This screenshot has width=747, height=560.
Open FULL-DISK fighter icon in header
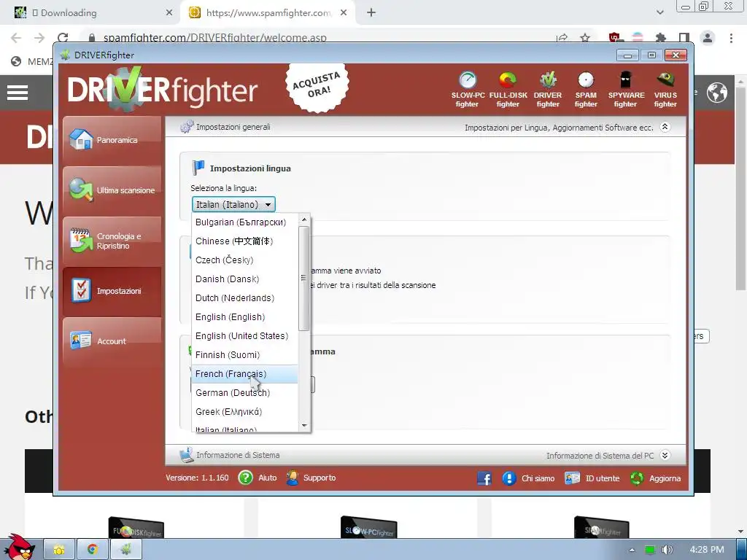pyautogui.click(x=508, y=89)
